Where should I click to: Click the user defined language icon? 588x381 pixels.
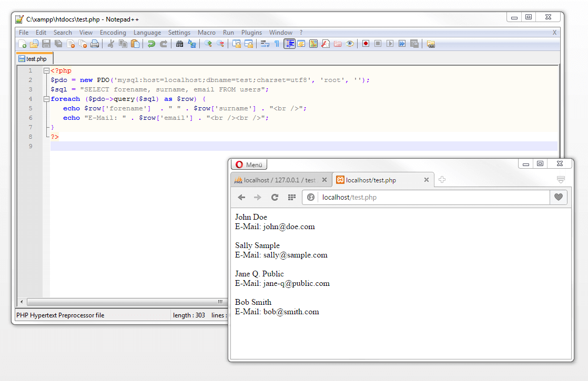point(301,44)
